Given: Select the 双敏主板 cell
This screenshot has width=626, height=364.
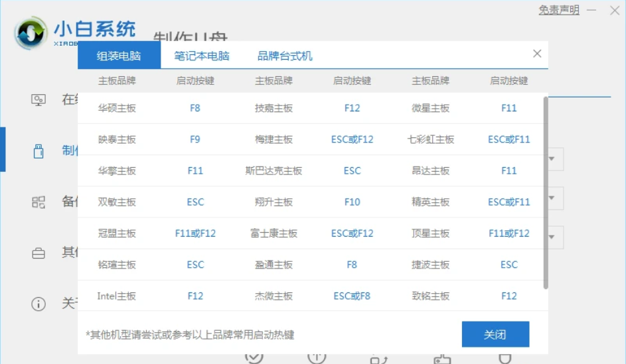Looking at the screenshot, I should pos(117,202).
